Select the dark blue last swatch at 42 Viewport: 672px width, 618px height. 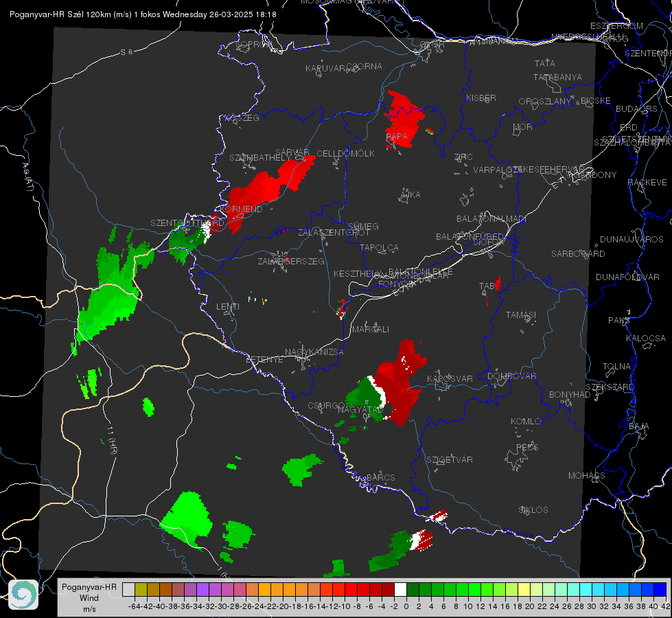pyautogui.click(x=660, y=589)
